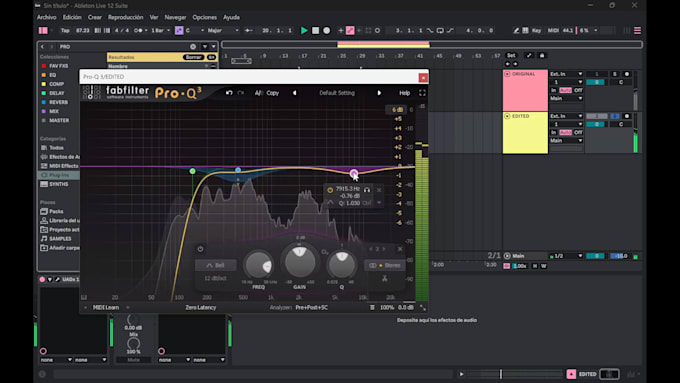This screenshot has height=383, width=680.
Task: Open the 1 Bar quantization dropdown
Action: point(160,30)
